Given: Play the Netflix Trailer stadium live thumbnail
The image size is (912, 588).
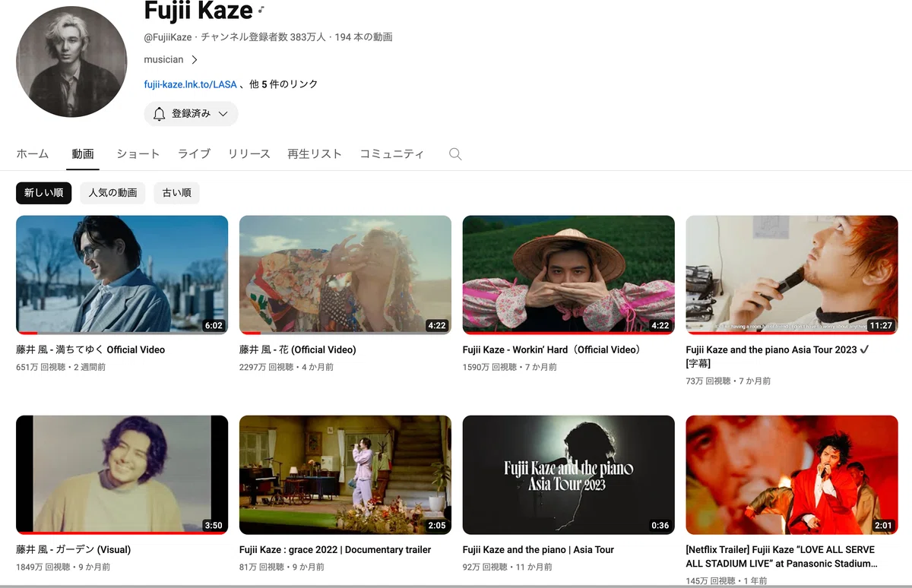Looking at the screenshot, I should (792, 475).
